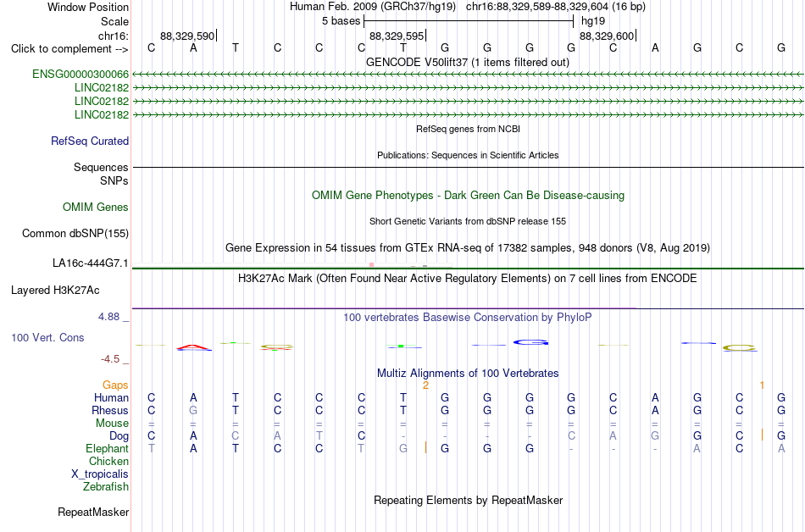The width and height of the screenshot is (805, 532).
Task: Click the pink bar in the GTEx track
Action: (x=372, y=264)
